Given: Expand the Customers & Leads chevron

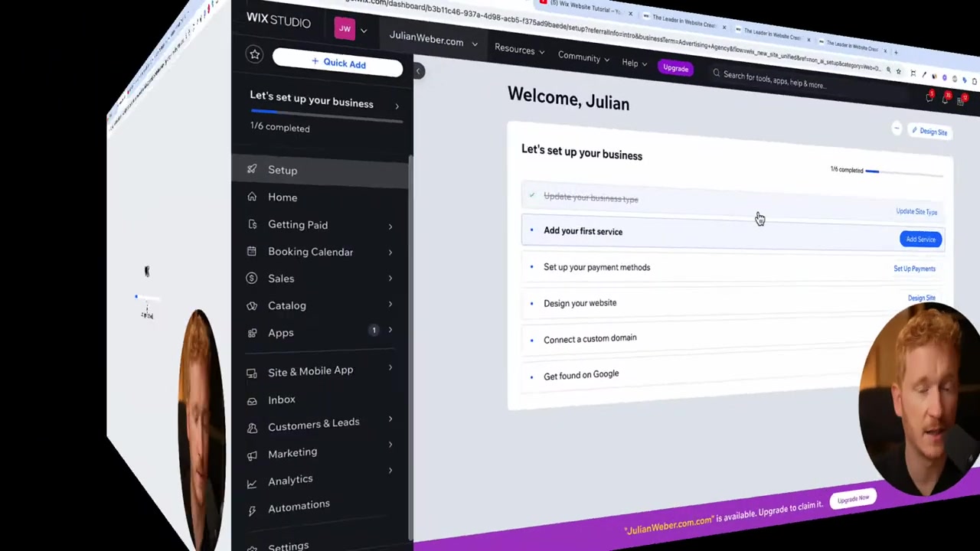Looking at the screenshot, I should [390, 419].
